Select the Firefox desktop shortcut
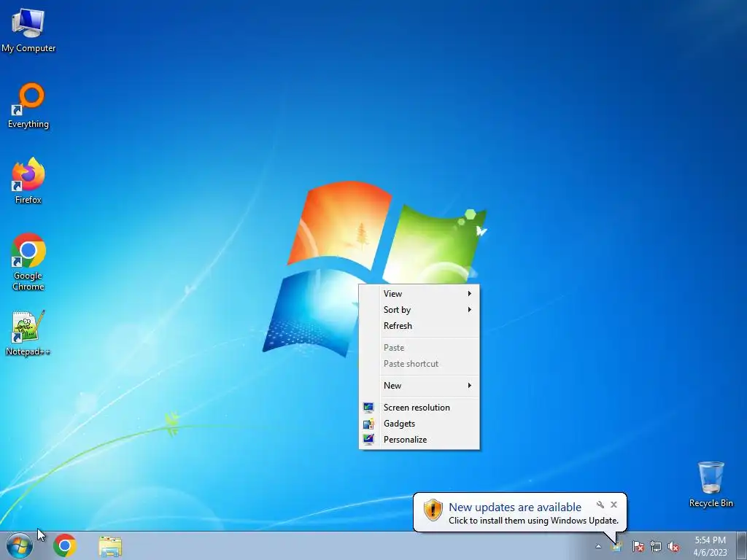 [x=28, y=182]
